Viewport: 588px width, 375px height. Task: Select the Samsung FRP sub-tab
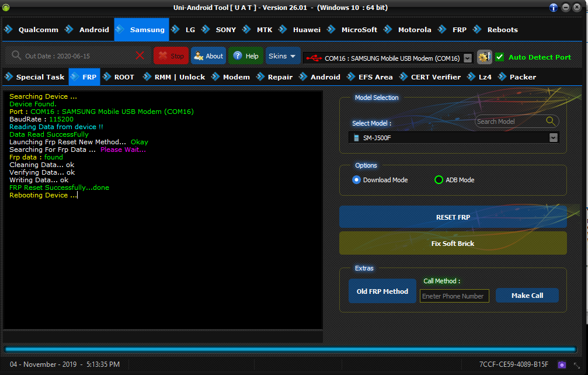tap(84, 77)
